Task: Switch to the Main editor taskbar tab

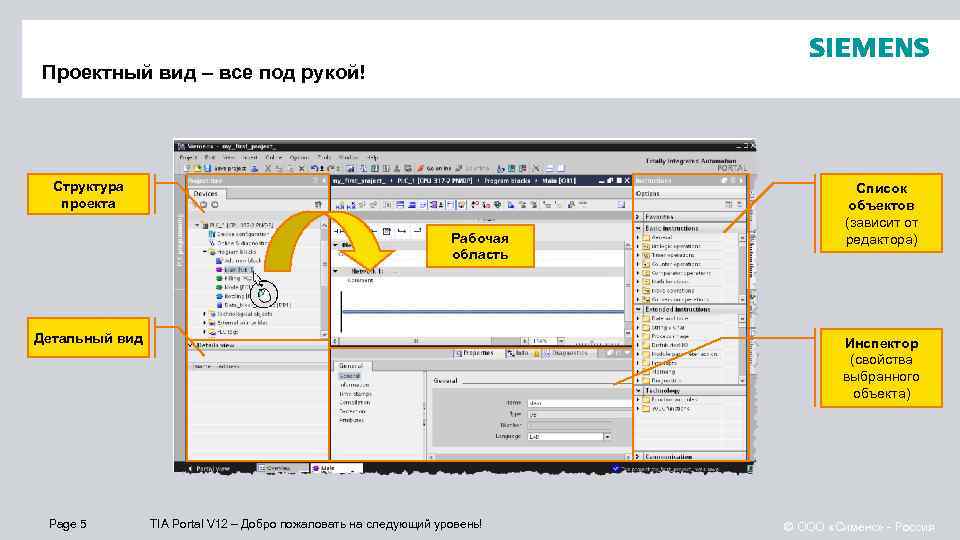Action: point(336,468)
